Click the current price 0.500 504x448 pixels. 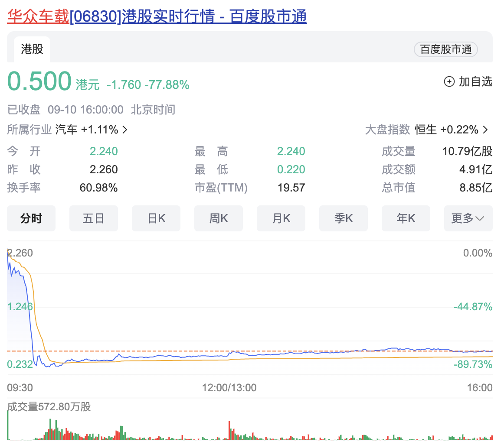39,81
